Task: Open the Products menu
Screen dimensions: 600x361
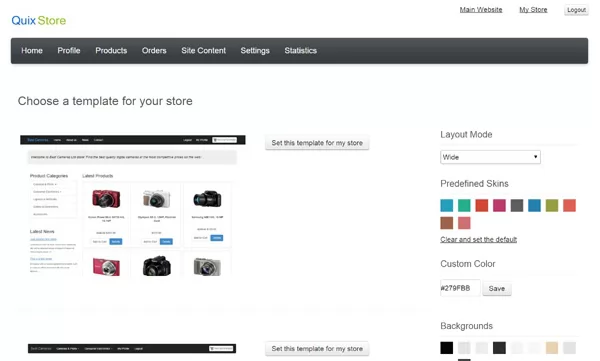Action: coord(111,51)
